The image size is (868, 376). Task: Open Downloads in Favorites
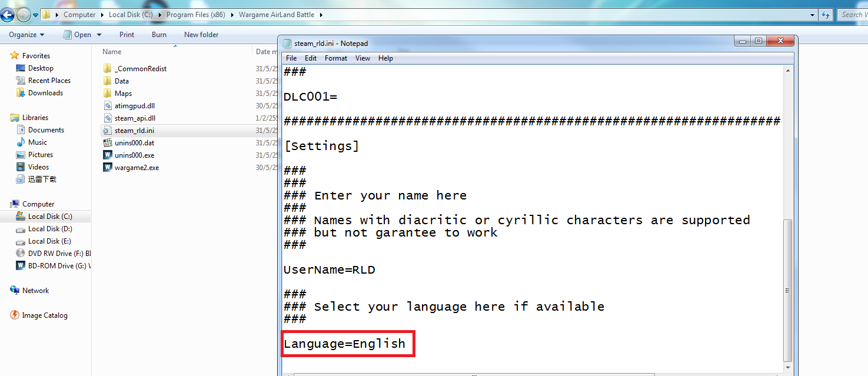click(x=45, y=93)
